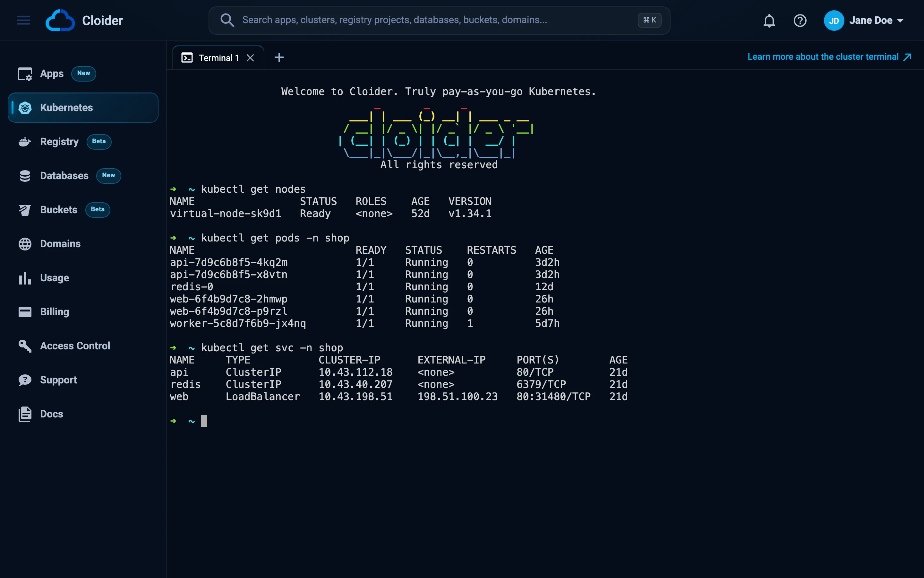Viewport: 924px width, 578px height.
Task: Click port value 6379/TCP
Action: click(x=542, y=384)
